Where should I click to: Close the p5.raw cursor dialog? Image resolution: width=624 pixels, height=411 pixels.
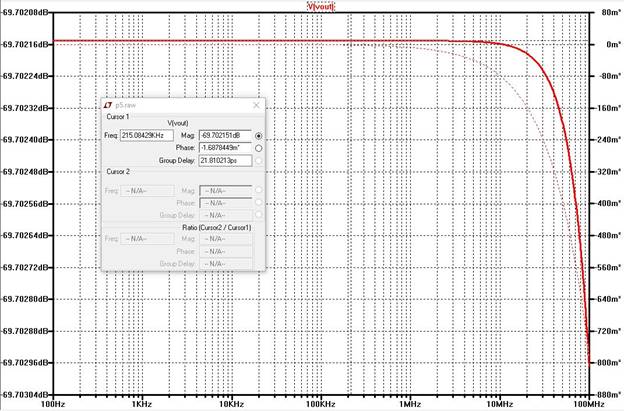click(x=256, y=105)
